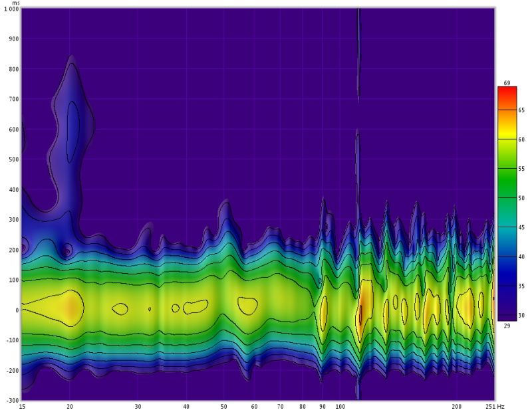This screenshot has height=412, width=532.
Task: Click the '15' frequency axis label
Action: (22, 407)
